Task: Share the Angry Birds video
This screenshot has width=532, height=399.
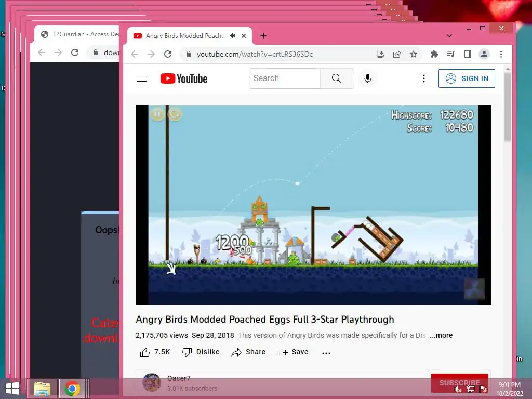Action: point(248,352)
